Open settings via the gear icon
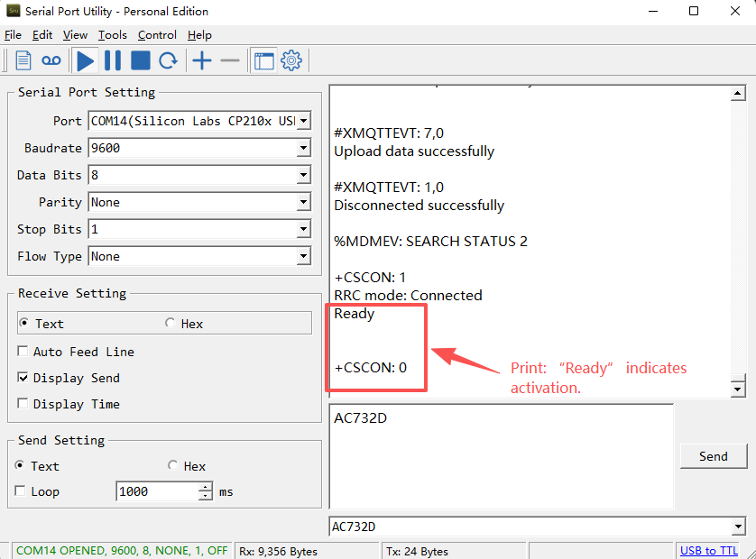This screenshot has height=559, width=756. (x=291, y=60)
